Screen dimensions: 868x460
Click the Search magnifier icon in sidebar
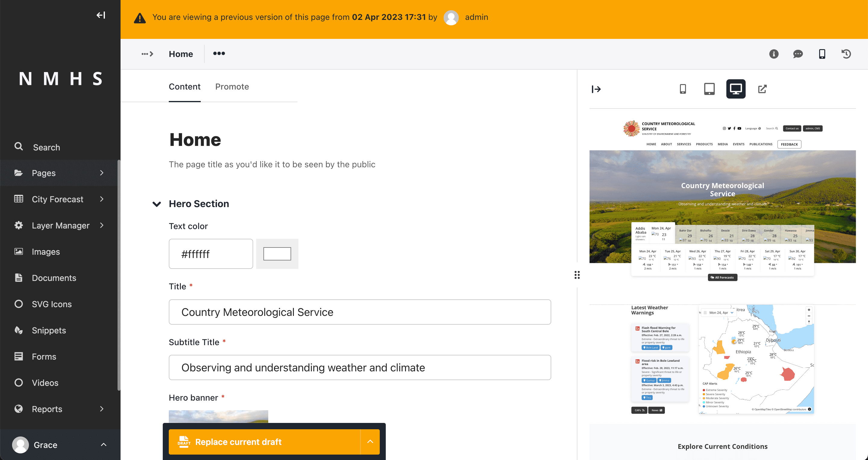tap(18, 146)
